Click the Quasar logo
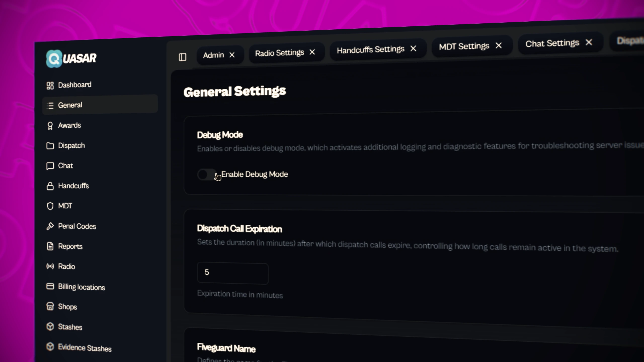This screenshot has height=362, width=644. [71, 59]
